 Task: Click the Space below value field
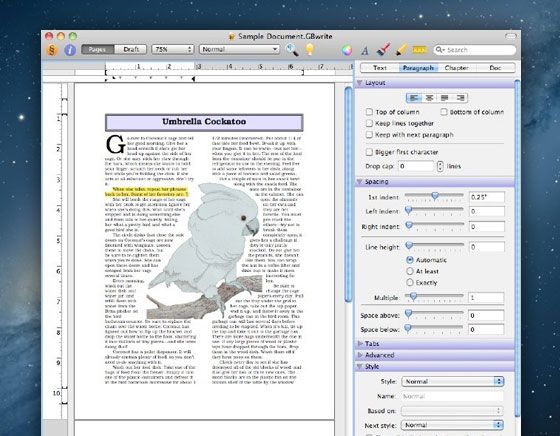click(487, 329)
